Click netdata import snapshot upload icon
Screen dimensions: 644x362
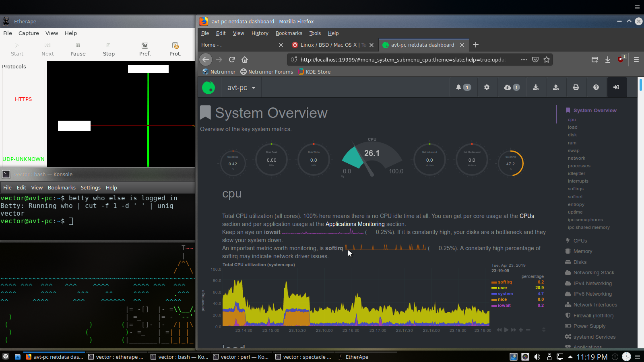(556, 87)
